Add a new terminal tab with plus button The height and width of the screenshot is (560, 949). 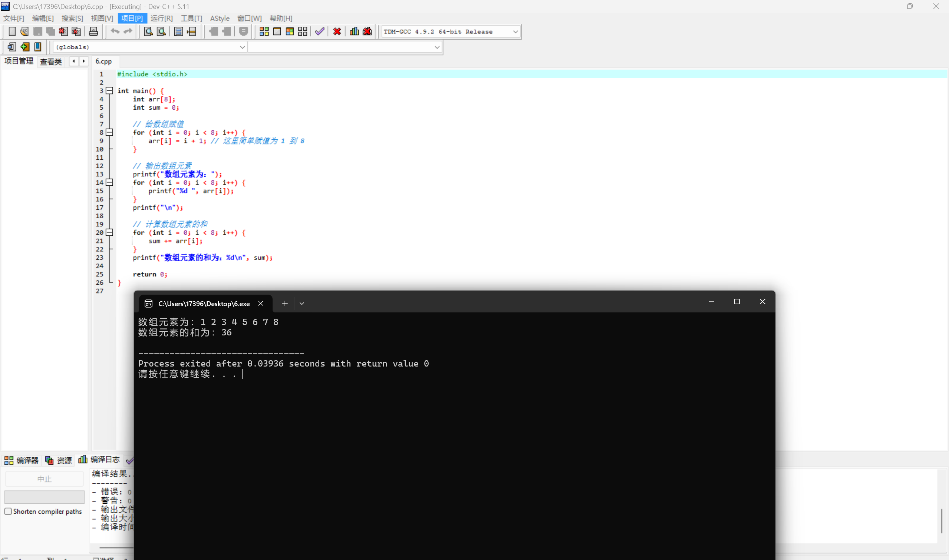(x=285, y=304)
